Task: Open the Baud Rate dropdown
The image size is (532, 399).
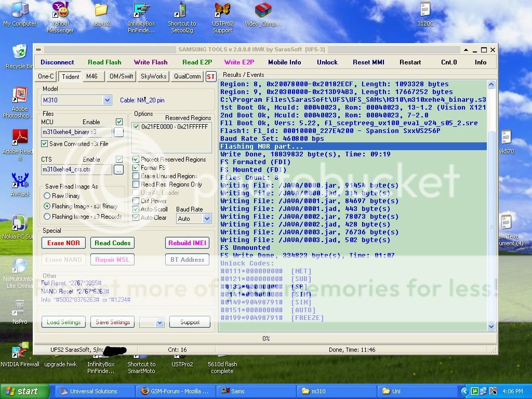Action: [207, 219]
